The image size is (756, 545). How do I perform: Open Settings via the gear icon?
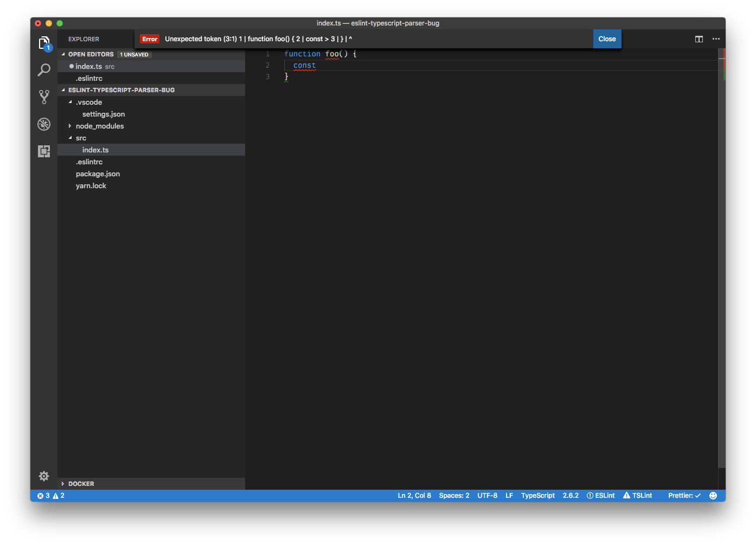[x=44, y=476]
